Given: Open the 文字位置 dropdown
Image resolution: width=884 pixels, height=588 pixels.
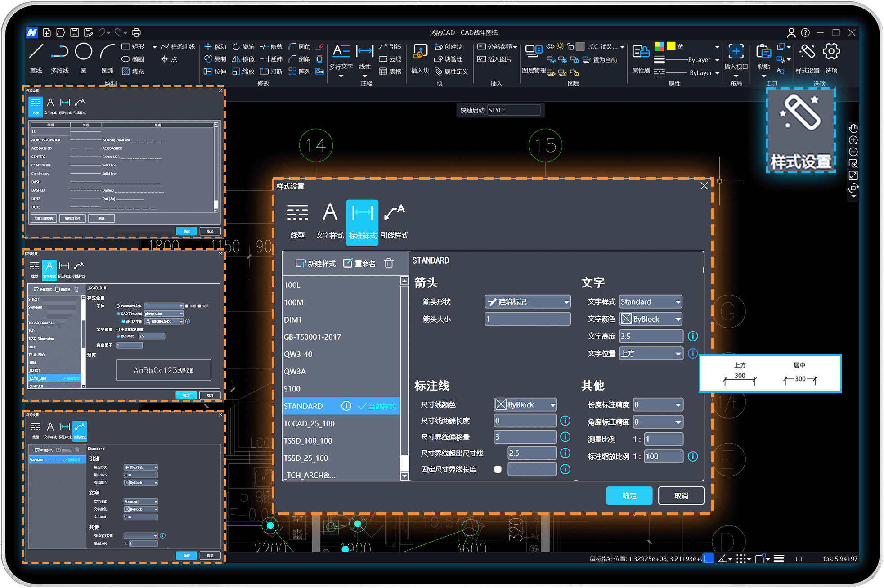Looking at the screenshot, I should pos(651,354).
